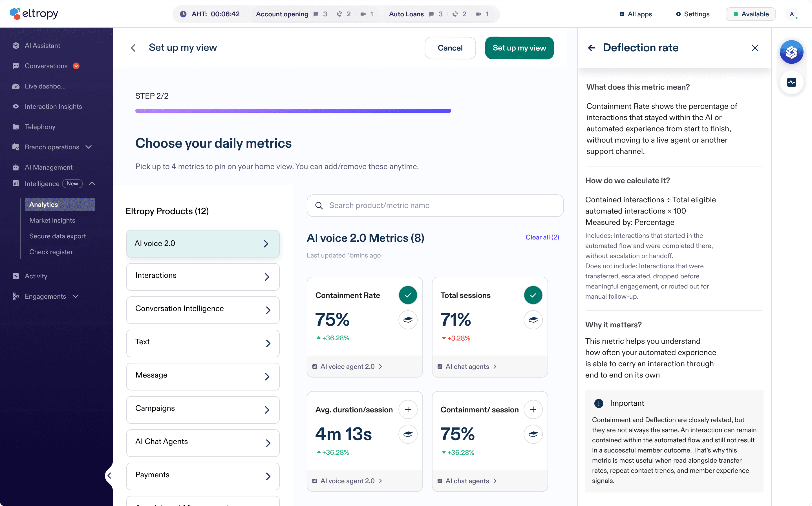The height and width of the screenshot is (506, 812).
Task: Collapse the left sidebar
Action: 109,476
